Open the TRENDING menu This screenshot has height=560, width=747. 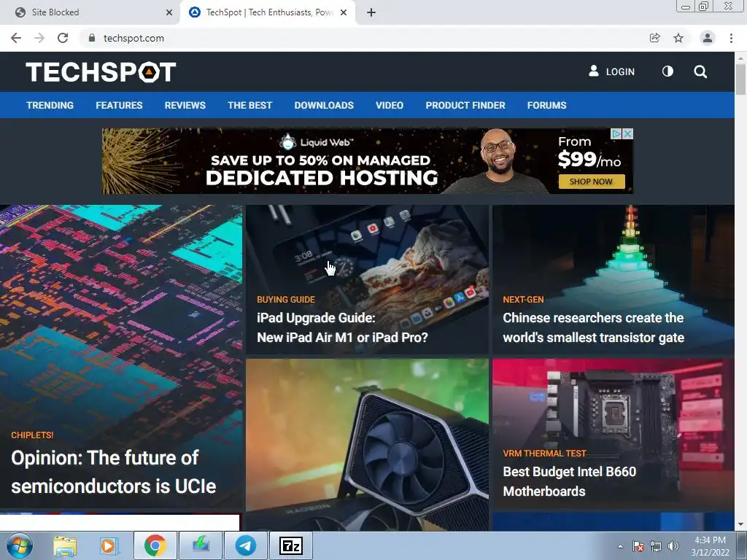(x=50, y=105)
